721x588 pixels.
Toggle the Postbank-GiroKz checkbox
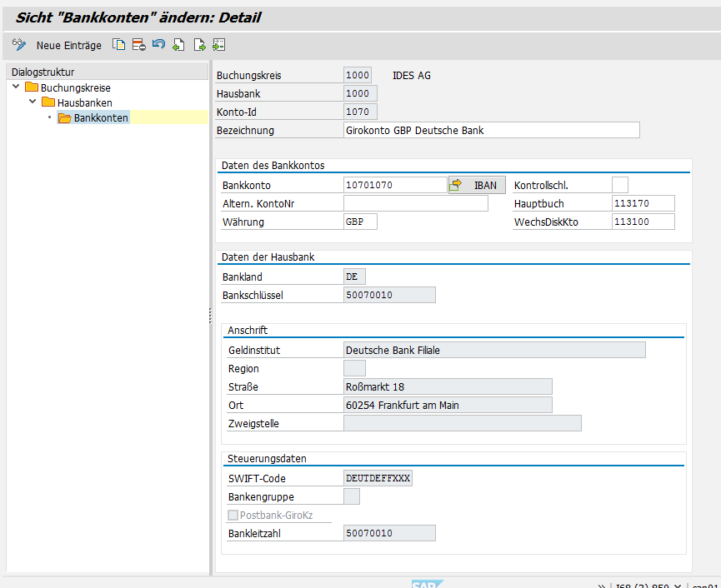pos(233,515)
